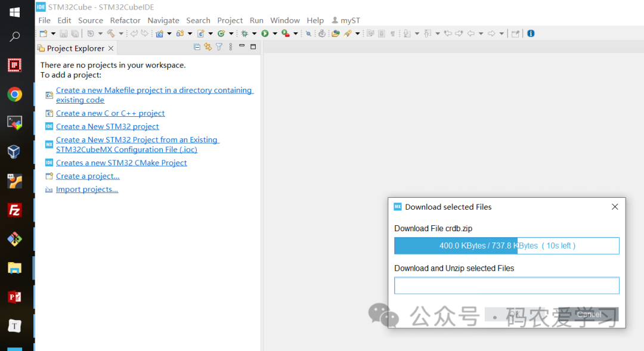Image resolution: width=644 pixels, height=351 pixels.
Task: Click the Last Edit Location icon
Action: coord(448,33)
